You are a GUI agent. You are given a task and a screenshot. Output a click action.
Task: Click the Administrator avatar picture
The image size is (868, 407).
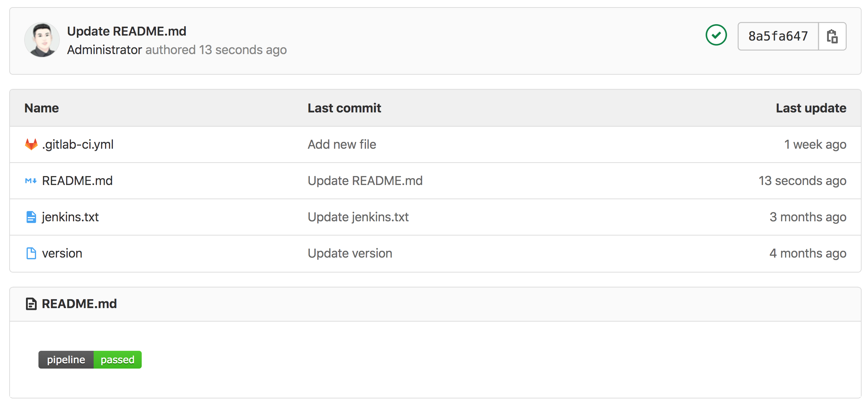[42, 40]
